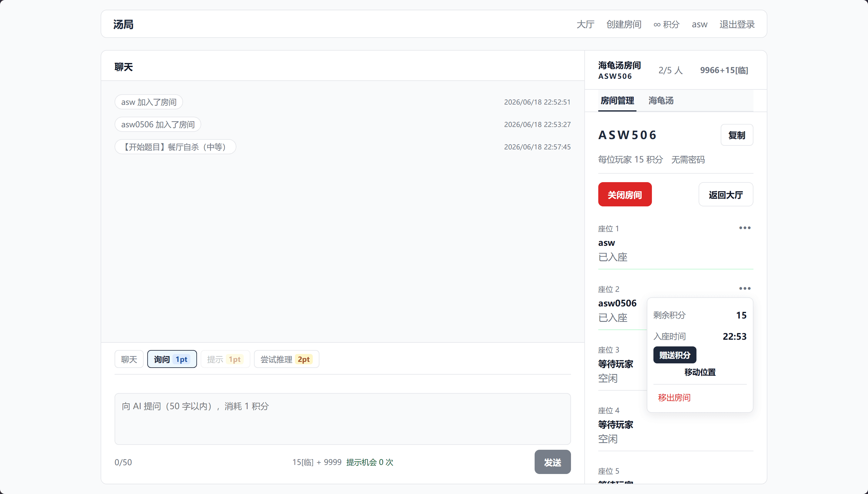Choose 移动位置 in the seat popup

tap(700, 372)
